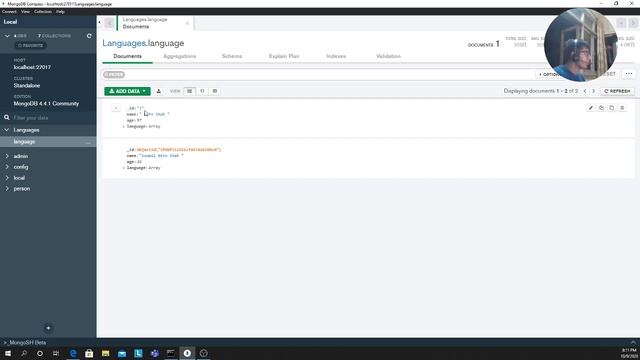Create a new database with plus button
The width and height of the screenshot is (640, 360).
[x=48, y=328]
